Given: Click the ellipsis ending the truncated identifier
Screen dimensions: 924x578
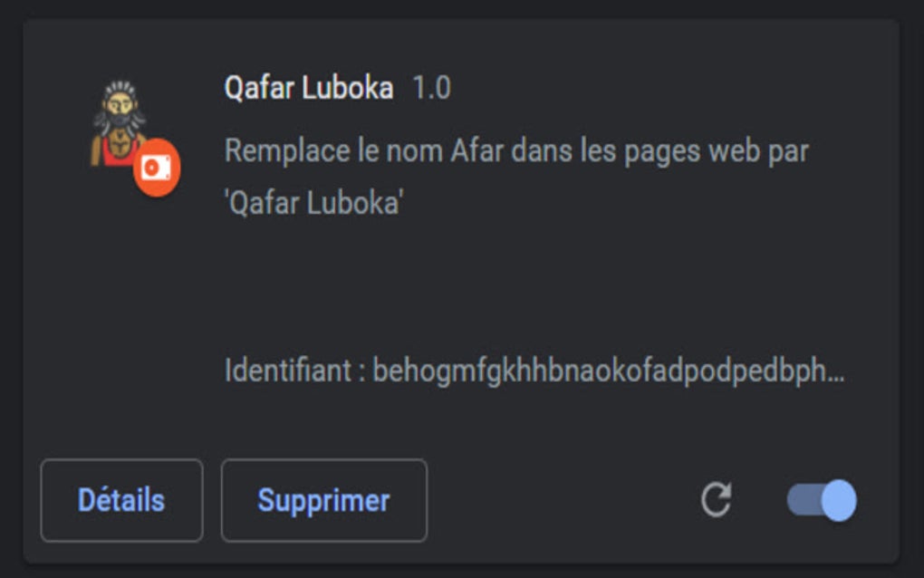Looking at the screenshot, I should pos(835,373).
